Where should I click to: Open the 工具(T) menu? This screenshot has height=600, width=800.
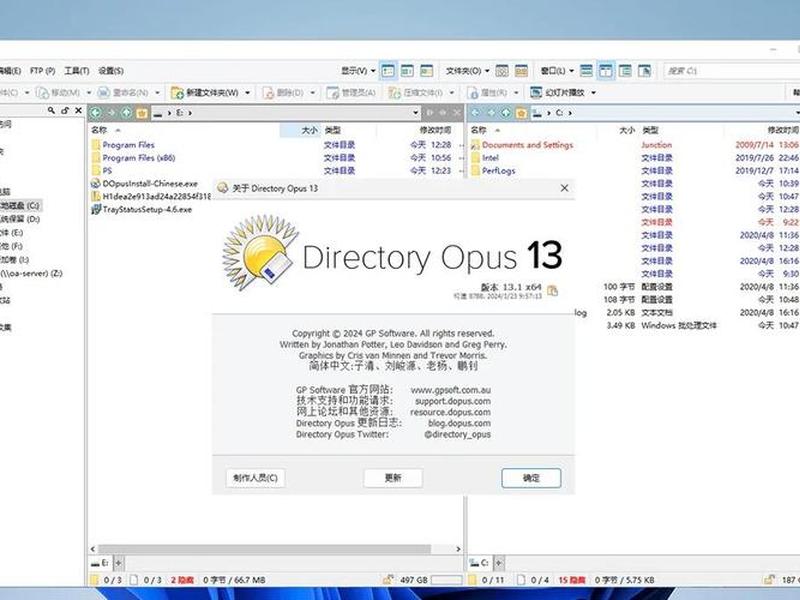[77, 71]
